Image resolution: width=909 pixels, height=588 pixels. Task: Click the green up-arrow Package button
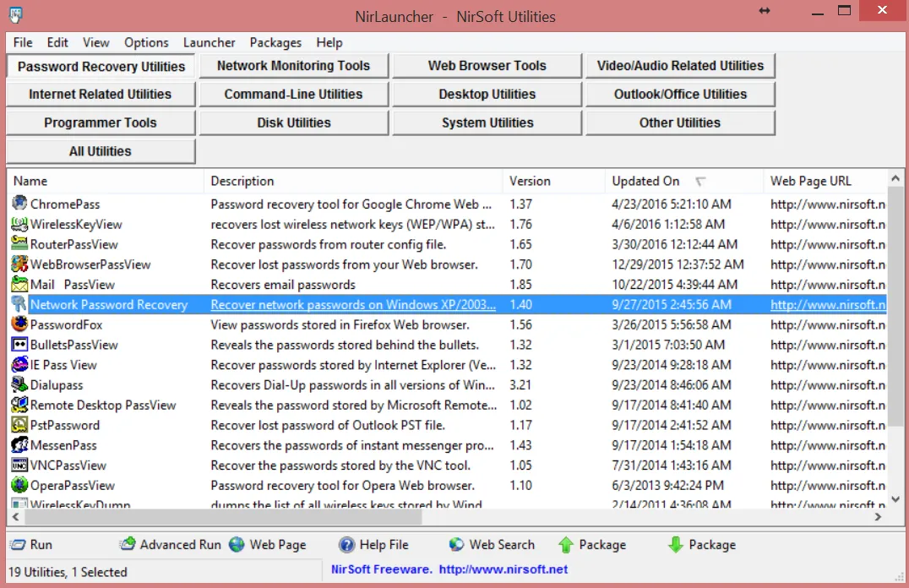(592, 545)
